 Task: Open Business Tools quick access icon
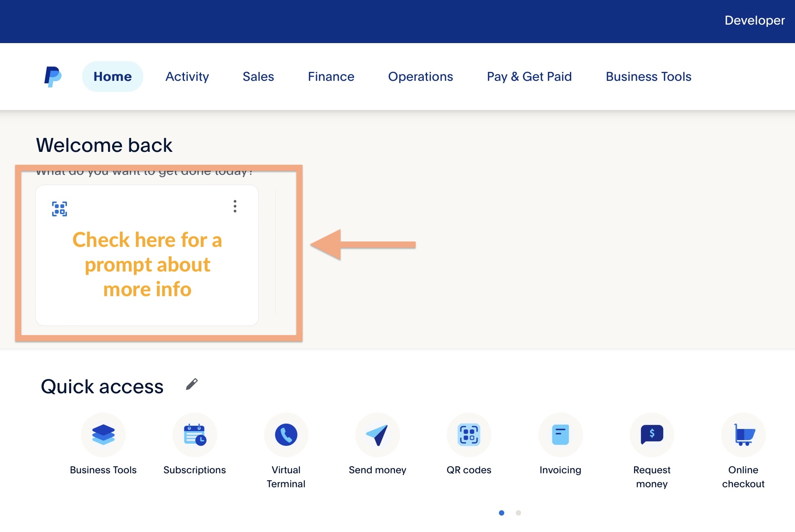pos(103,435)
